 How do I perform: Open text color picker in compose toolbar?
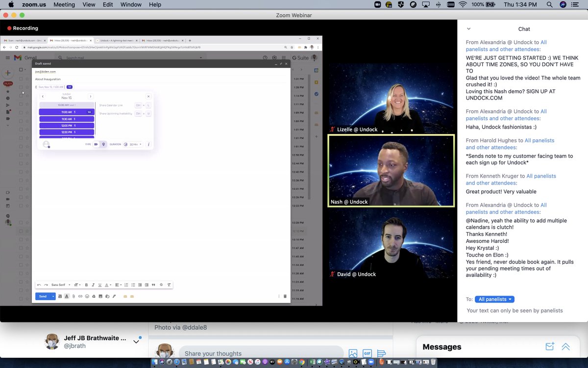[108, 285]
